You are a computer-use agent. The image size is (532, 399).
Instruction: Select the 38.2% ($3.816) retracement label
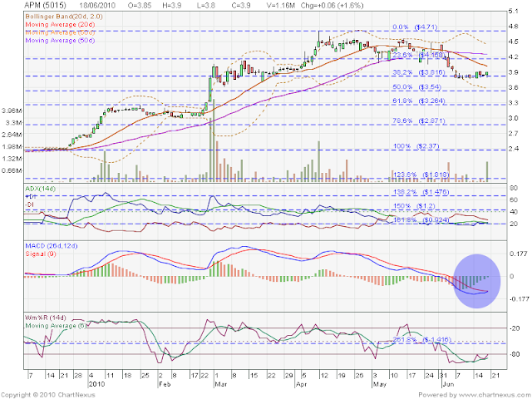tap(418, 72)
